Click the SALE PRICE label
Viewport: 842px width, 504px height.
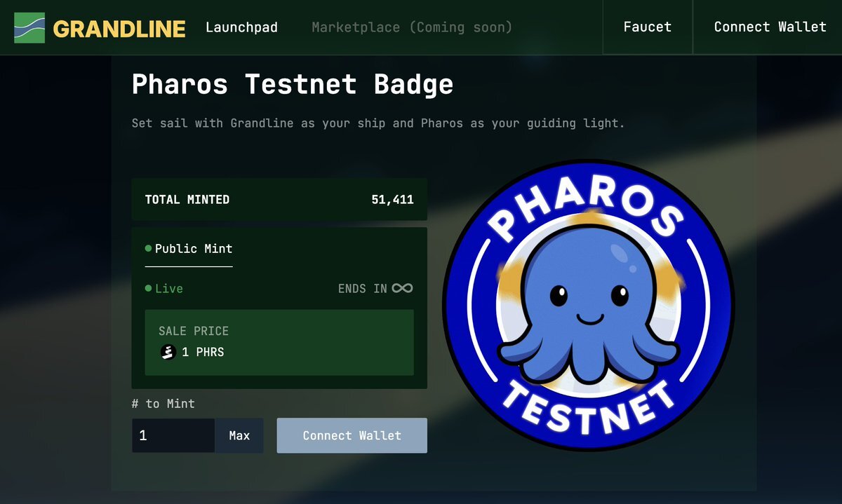pyautogui.click(x=194, y=331)
